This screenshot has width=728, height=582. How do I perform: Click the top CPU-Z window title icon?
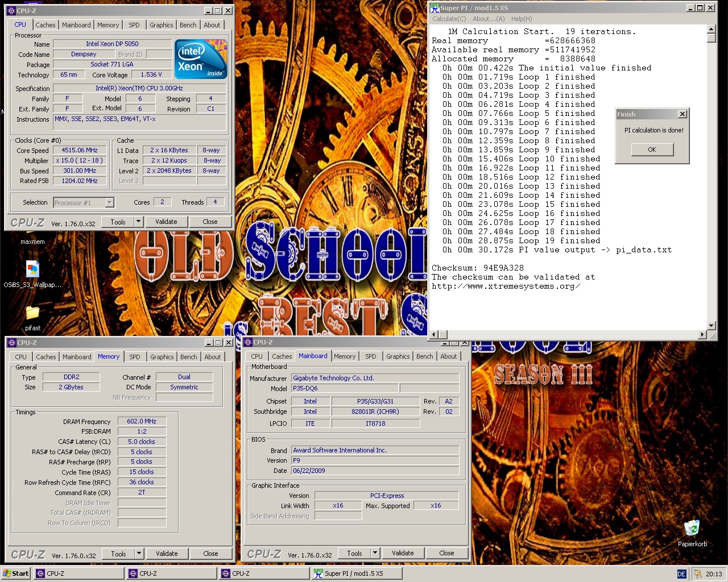pos(11,10)
